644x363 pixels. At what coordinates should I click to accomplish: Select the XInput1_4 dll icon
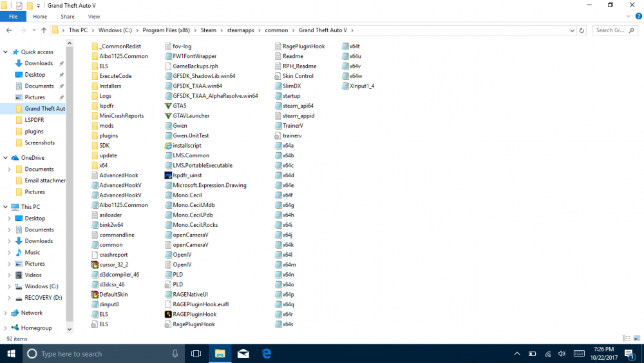point(345,86)
